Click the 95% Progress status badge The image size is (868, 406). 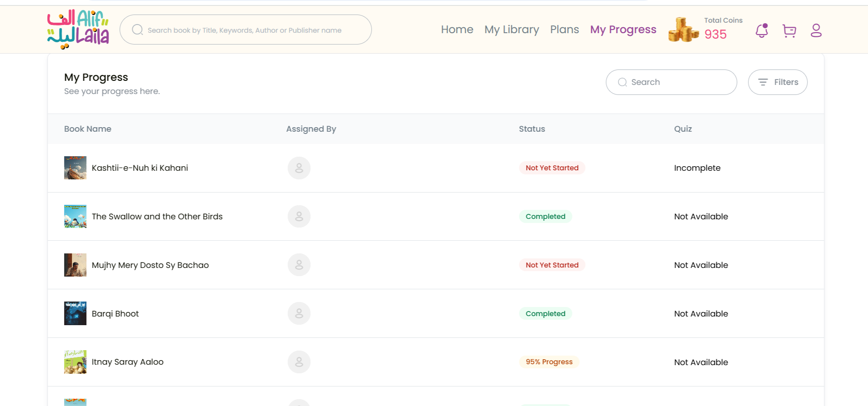pyautogui.click(x=549, y=362)
